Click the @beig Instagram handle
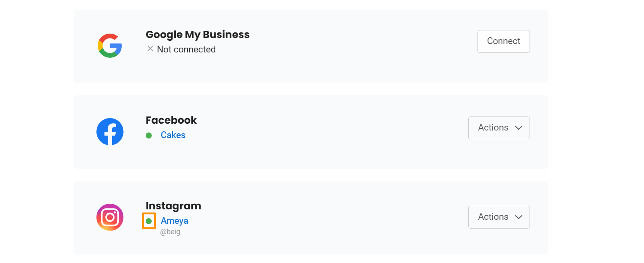The height and width of the screenshot is (263, 644). point(170,232)
